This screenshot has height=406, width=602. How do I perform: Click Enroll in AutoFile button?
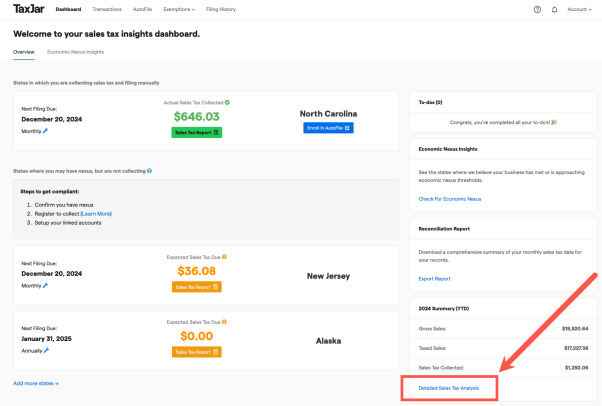(328, 128)
